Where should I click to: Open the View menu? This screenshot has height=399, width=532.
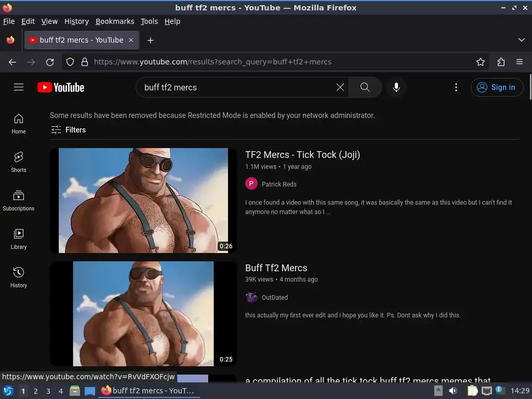49,21
